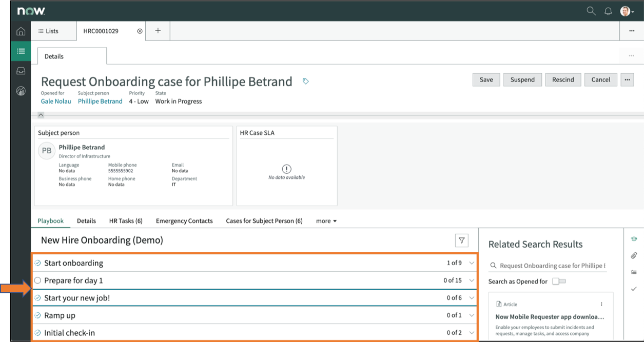The height and width of the screenshot is (342, 644).
Task: Click the tag icon beside case title
Action: click(x=305, y=82)
